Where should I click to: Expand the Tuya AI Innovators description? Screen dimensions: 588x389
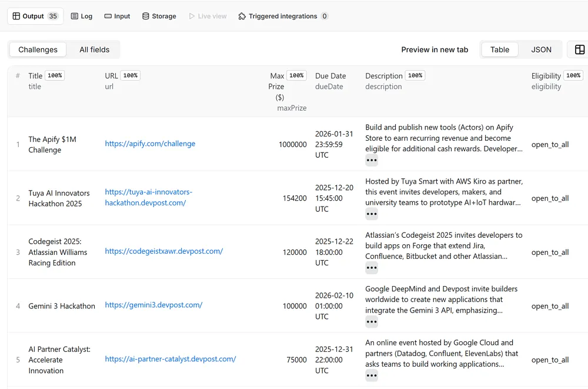(372, 214)
